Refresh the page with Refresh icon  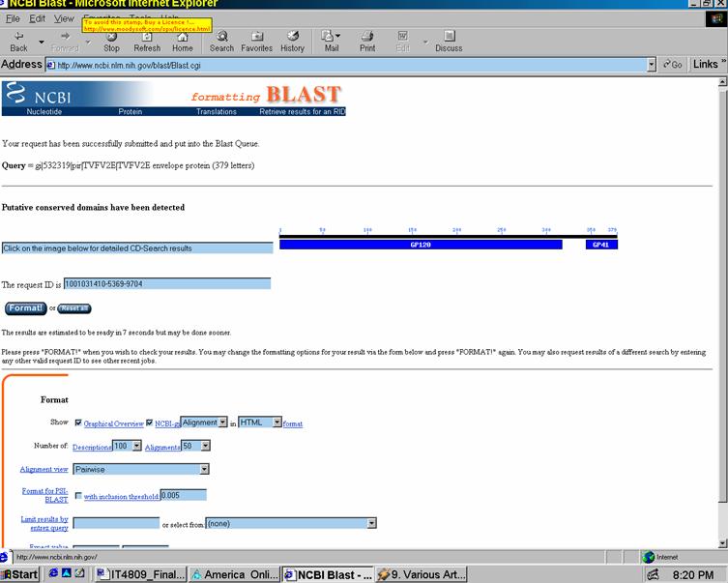pyautogui.click(x=147, y=42)
